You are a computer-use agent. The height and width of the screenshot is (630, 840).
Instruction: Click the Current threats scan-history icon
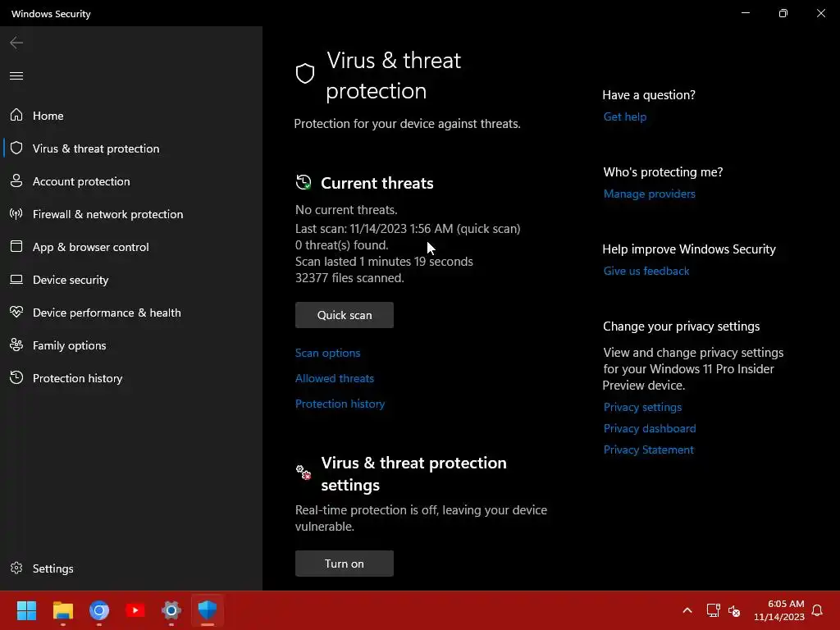point(304,182)
